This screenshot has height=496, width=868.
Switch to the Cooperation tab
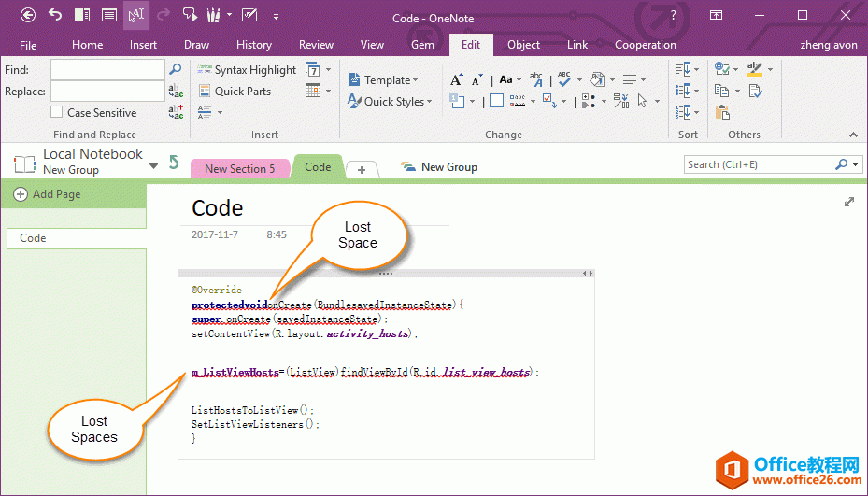click(646, 45)
